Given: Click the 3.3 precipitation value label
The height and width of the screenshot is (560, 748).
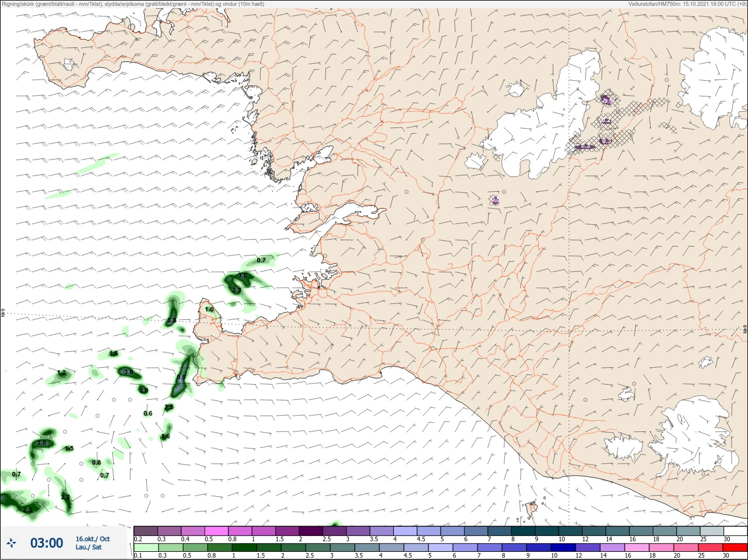Looking at the screenshot, I should pyautogui.click(x=237, y=290).
